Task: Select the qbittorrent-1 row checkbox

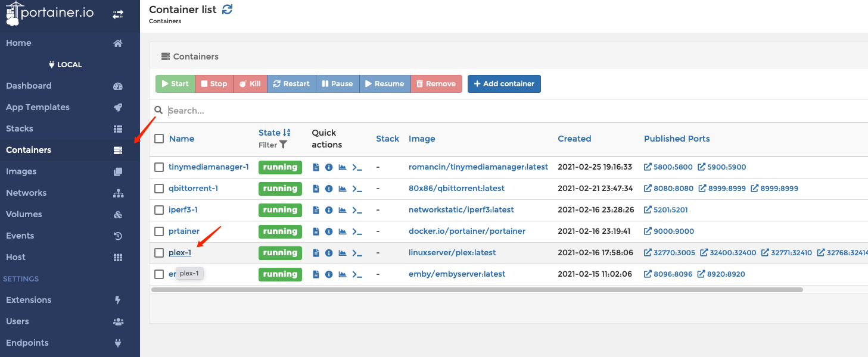Action: tap(159, 189)
